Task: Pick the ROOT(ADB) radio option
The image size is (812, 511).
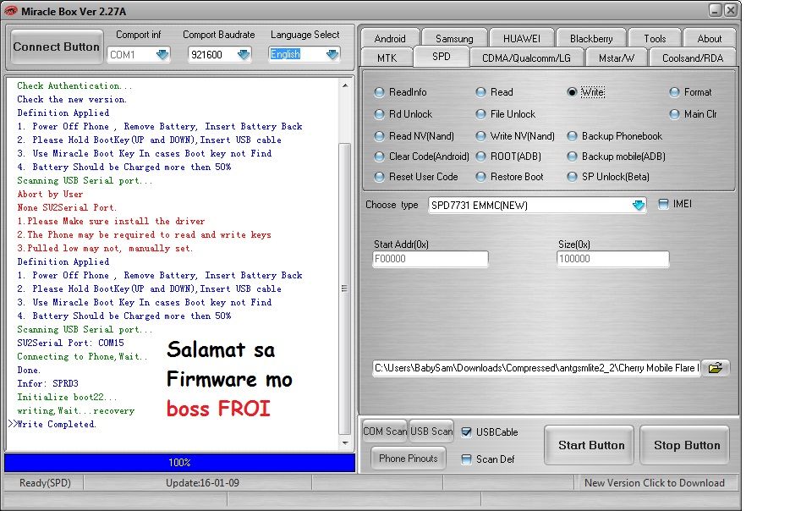Action: [480, 157]
